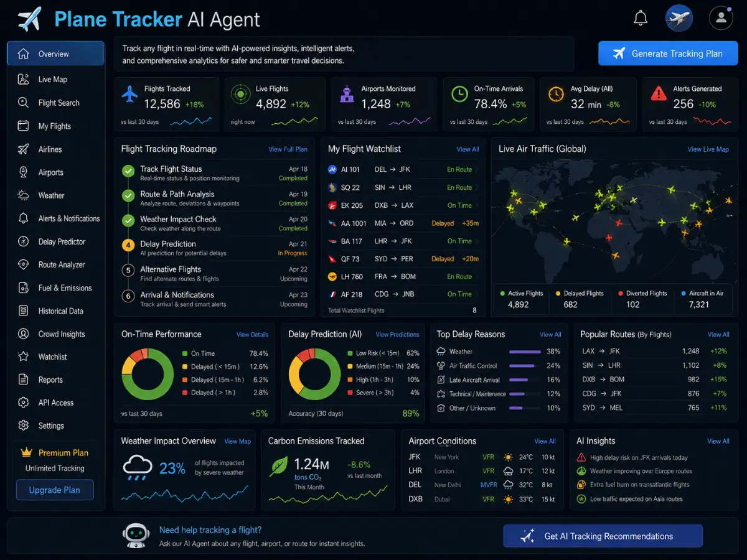Select the DEL New Delhi airport conditions row
The height and width of the screenshot is (560, 747).
[x=482, y=485]
